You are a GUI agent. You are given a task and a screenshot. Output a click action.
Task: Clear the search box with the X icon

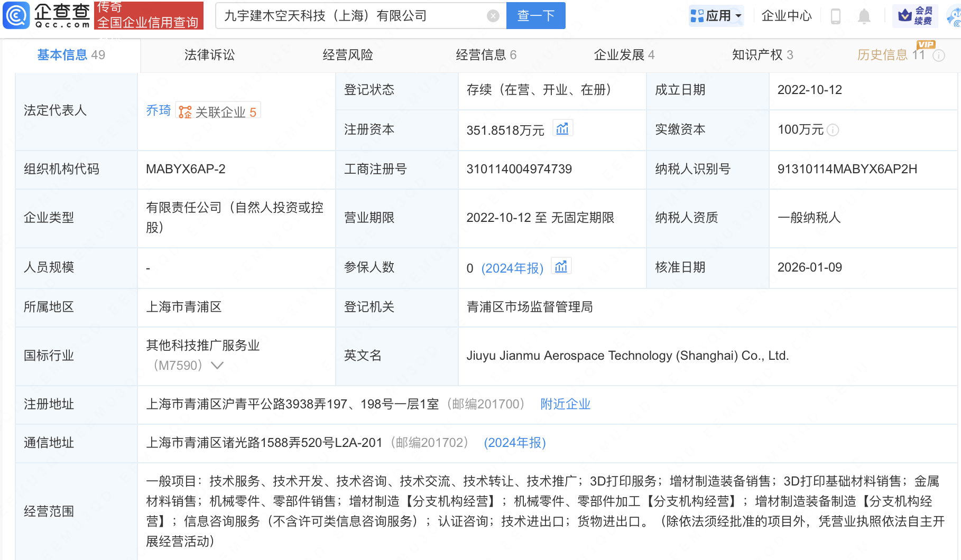tap(493, 15)
